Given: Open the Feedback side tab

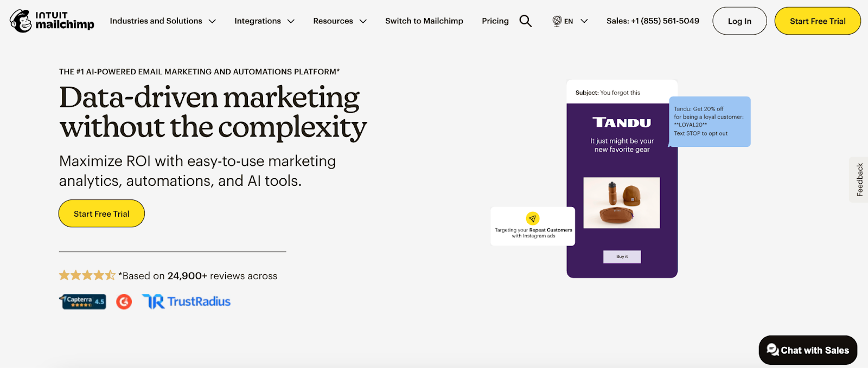Looking at the screenshot, I should pyautogui.click(x=859, y=179).
